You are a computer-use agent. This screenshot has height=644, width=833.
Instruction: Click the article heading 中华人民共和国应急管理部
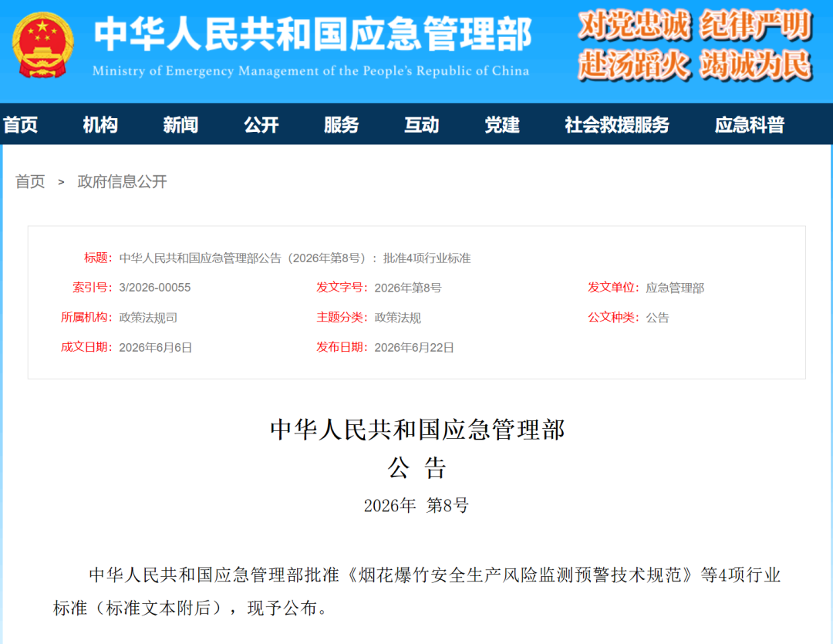pos(417,430)
